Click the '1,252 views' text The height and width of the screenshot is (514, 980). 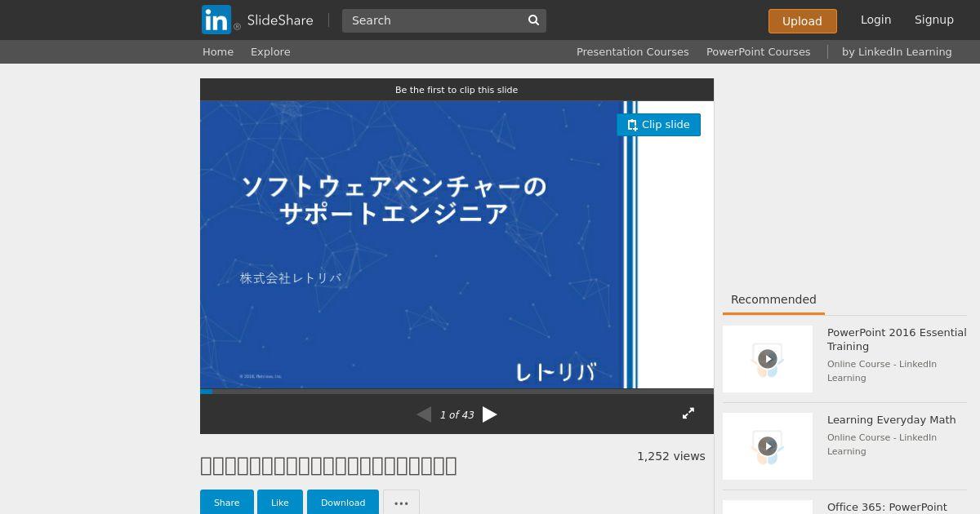coord(671,456)
